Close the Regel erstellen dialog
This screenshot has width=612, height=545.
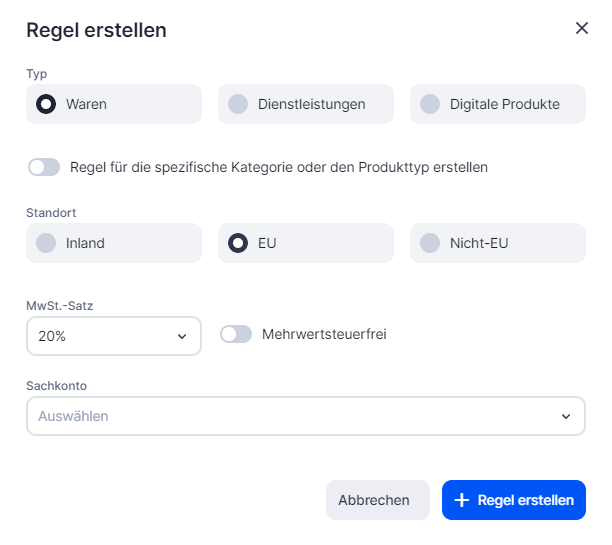coord(582,28)
